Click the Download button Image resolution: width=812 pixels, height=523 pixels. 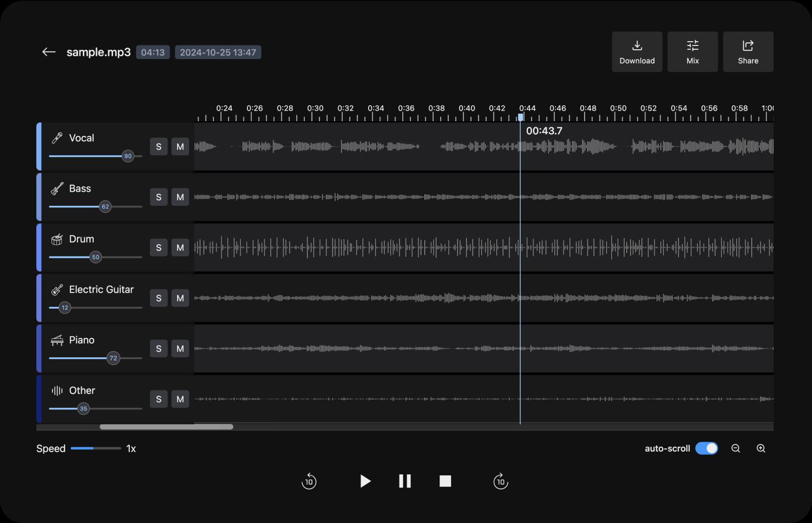[637, 52]
